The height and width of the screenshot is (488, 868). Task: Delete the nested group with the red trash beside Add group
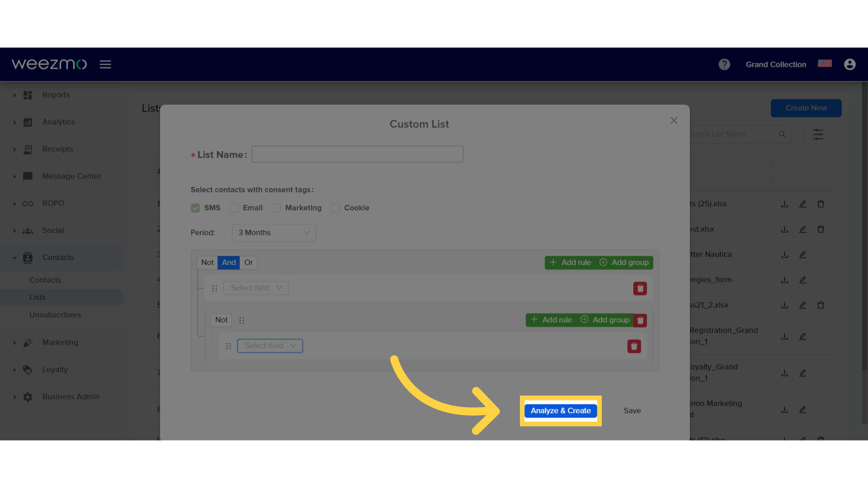[x=641, y=320]
